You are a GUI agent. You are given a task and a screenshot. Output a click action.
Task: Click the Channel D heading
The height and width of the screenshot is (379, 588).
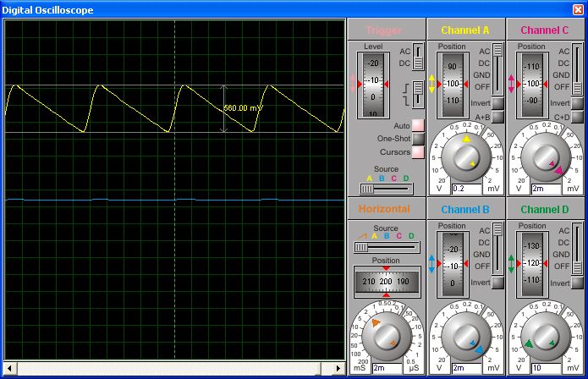point(545,210)
